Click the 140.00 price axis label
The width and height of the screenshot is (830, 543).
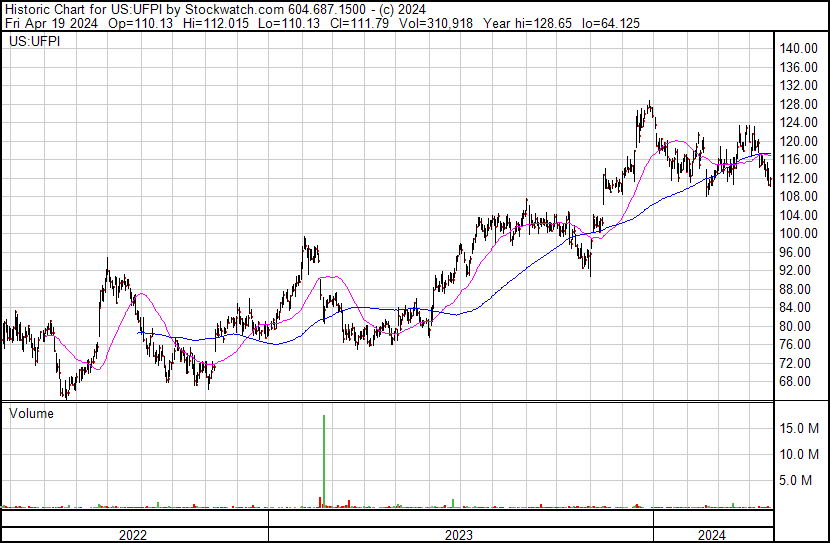[802, 49]
